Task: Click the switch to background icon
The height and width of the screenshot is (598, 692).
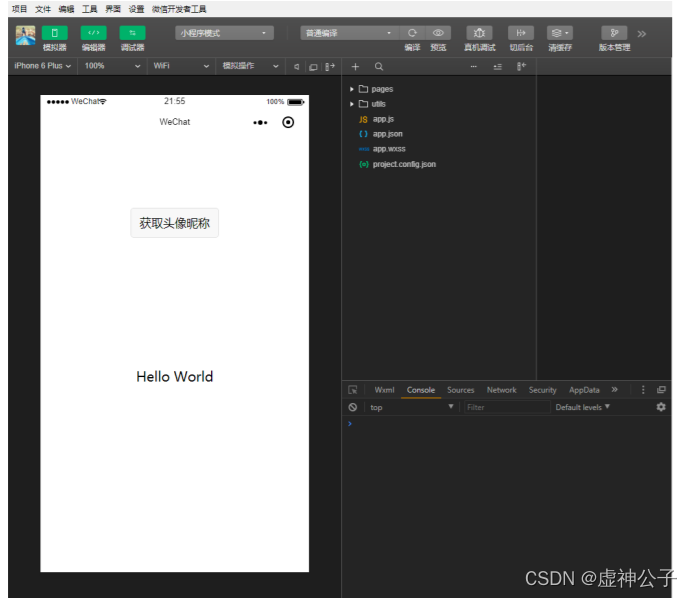Action: pos(521,33)
